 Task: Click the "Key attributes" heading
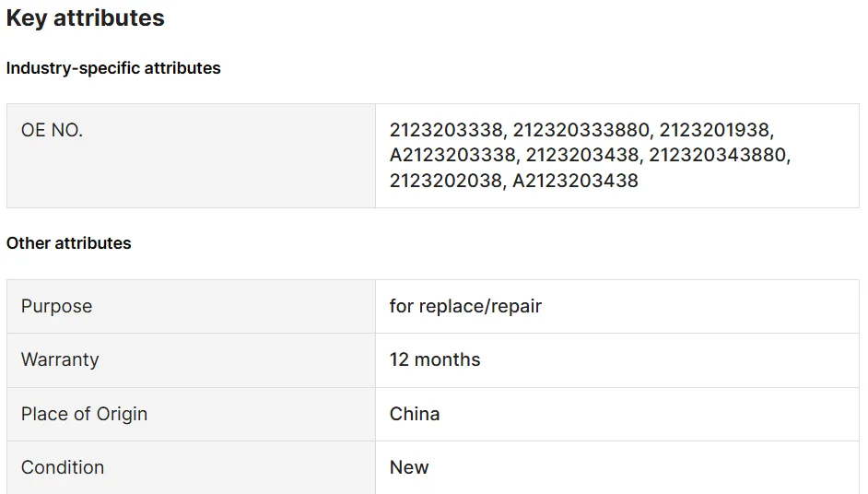[86, 18]
